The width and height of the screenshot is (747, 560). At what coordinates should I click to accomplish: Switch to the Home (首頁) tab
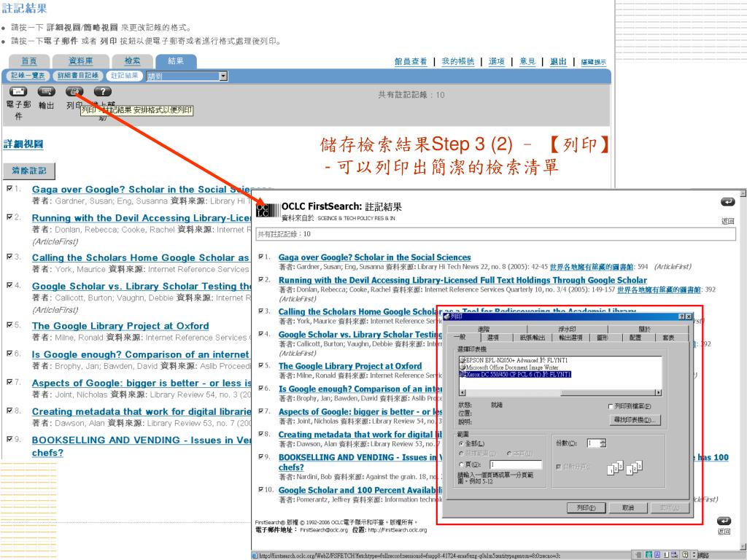(29, 61)
